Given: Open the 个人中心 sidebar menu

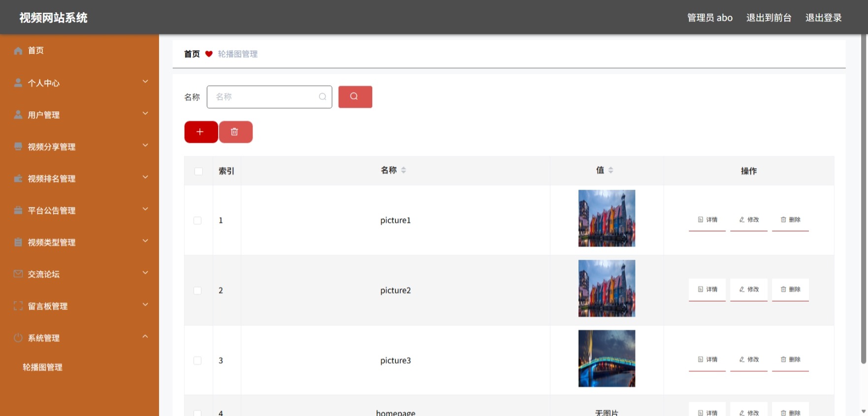Looking at the screenshot, I should 79,83.
